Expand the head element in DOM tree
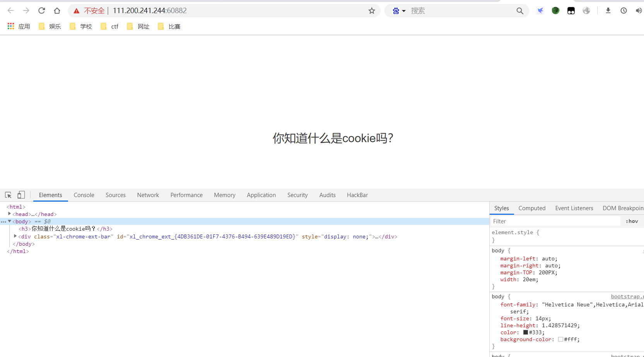This screenshot has width=644, height=357. [9, 214]
